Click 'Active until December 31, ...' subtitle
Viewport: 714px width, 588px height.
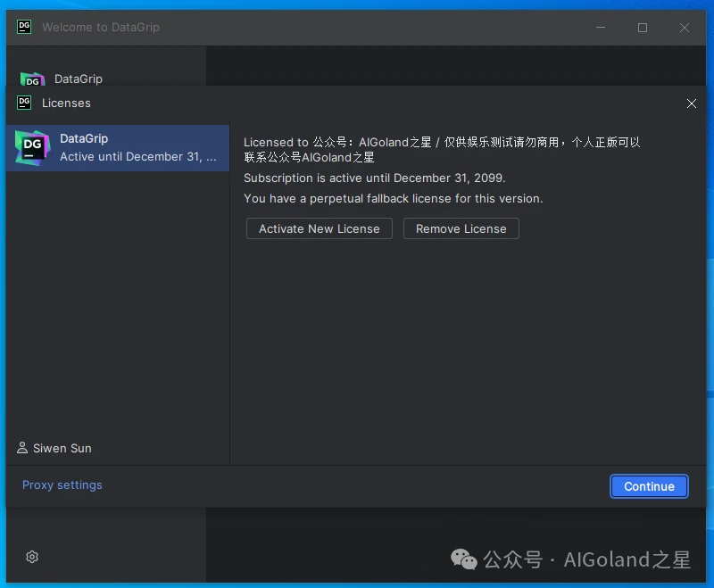[x=138, y=156]
